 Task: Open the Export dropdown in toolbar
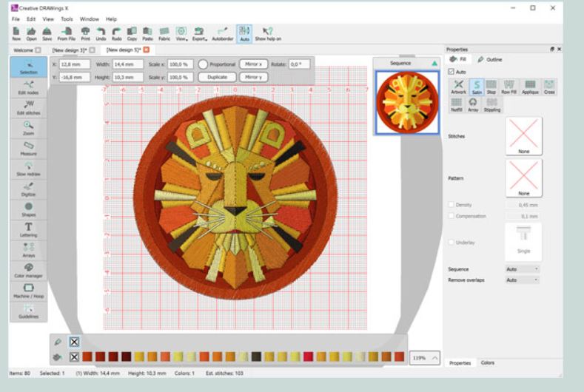198,33
